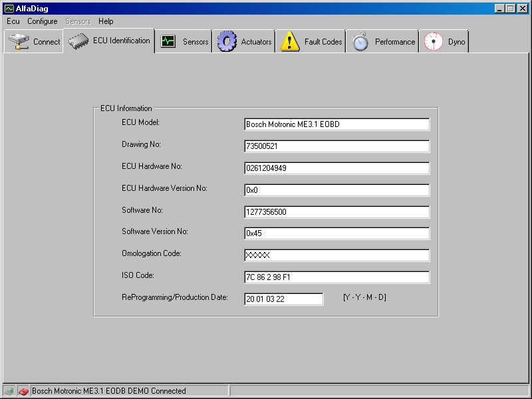Click the ECU Identification chip icon
The height and width of the screenshot is (399, 532).
click(x=78, y=41)
